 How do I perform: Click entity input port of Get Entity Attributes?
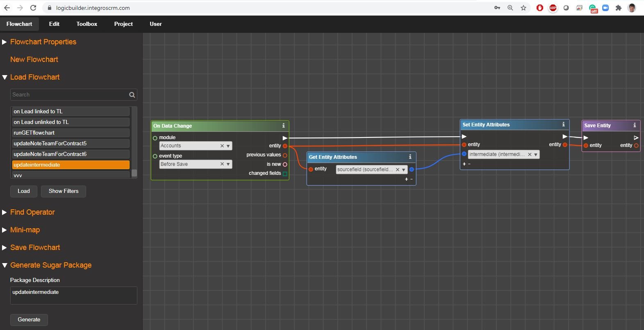click(311, 169)
